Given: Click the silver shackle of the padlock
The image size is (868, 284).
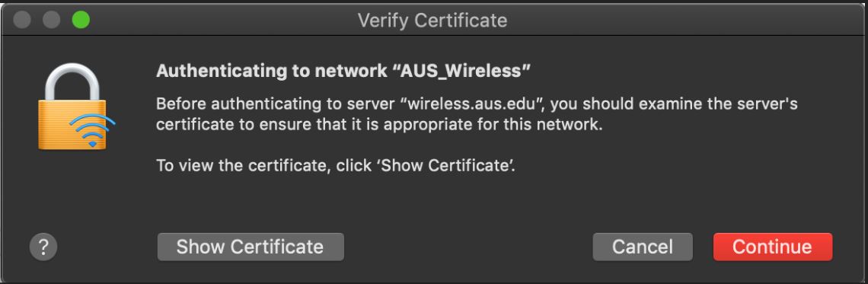Looking at the screenshot, I should pos(72,81).
